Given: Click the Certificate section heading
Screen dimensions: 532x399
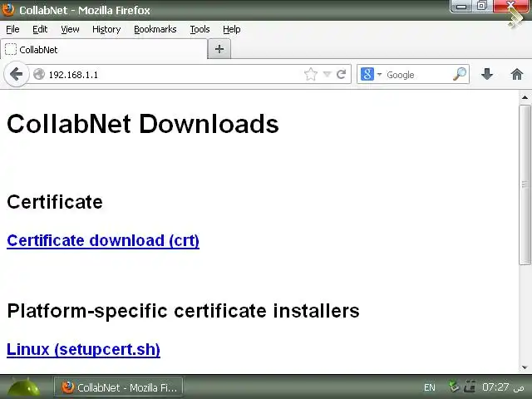Looking at the screenshot, I should (55, 202).
